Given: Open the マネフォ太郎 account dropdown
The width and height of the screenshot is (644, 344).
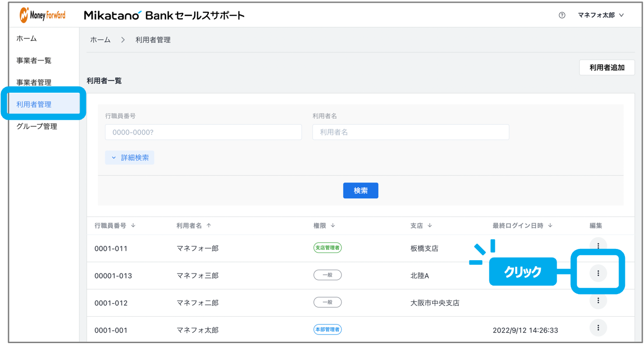Looking at the screenshot, I should click(601, 15).
